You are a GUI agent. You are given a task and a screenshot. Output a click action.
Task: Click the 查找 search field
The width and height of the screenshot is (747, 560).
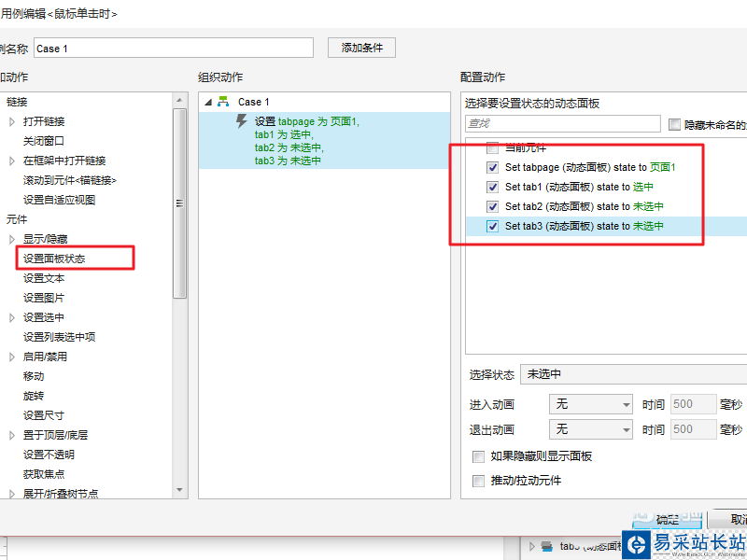[563, 123]
